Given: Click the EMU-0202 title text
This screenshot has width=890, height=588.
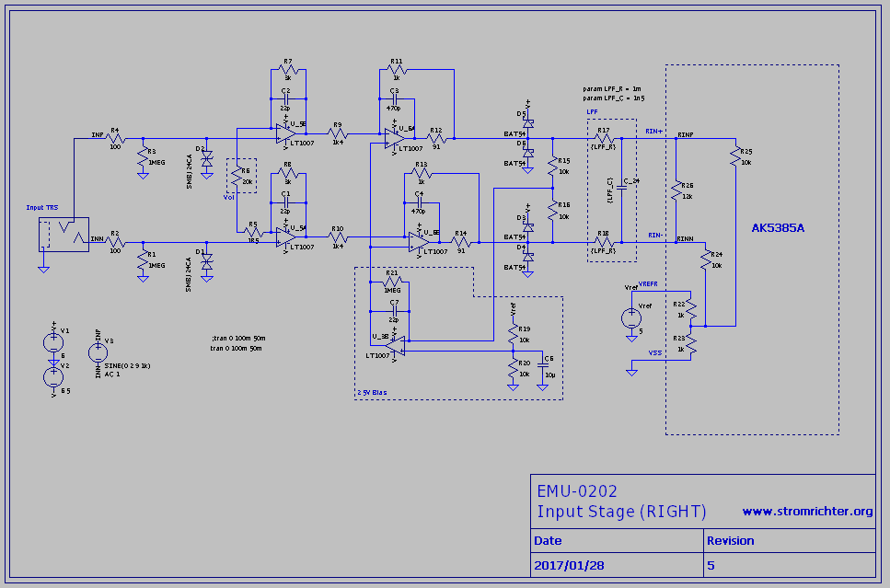Looking at the screenshot, I should (x=577, y=491).
